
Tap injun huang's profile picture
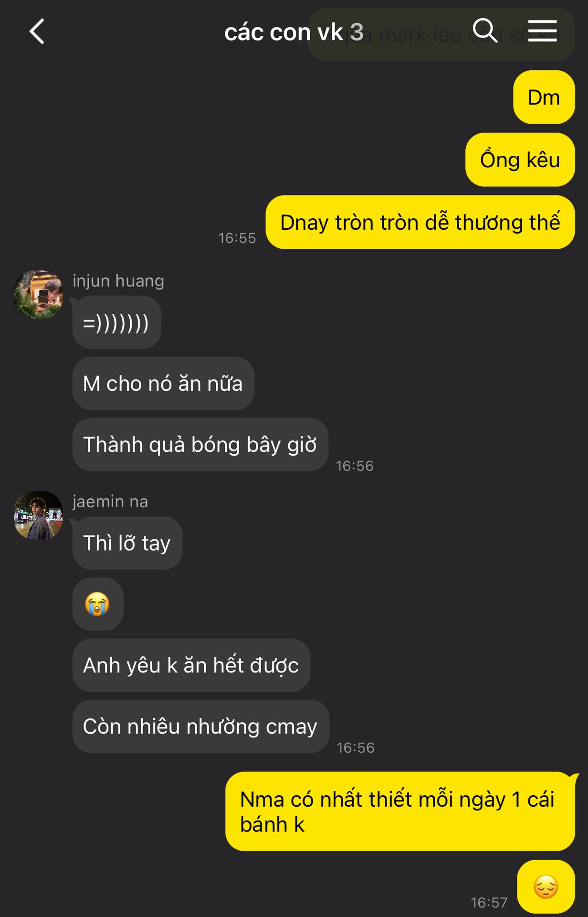coord(39,295)
